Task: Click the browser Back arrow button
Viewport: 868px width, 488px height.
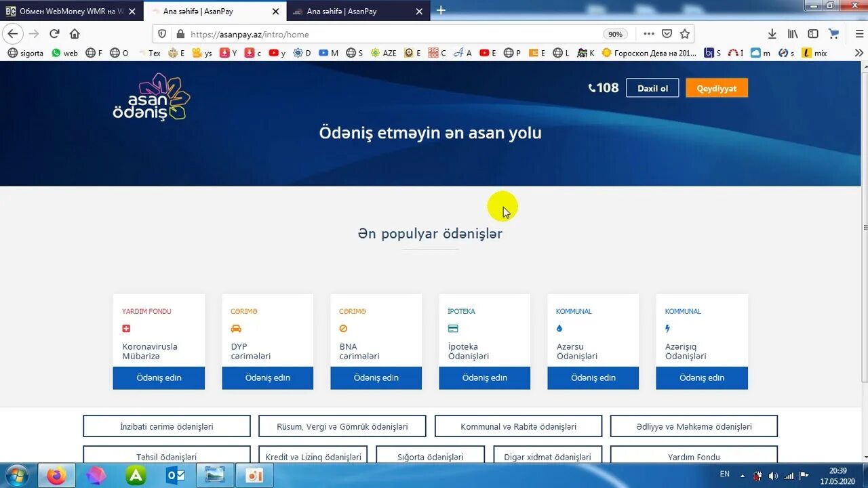Action: (13, 34)
